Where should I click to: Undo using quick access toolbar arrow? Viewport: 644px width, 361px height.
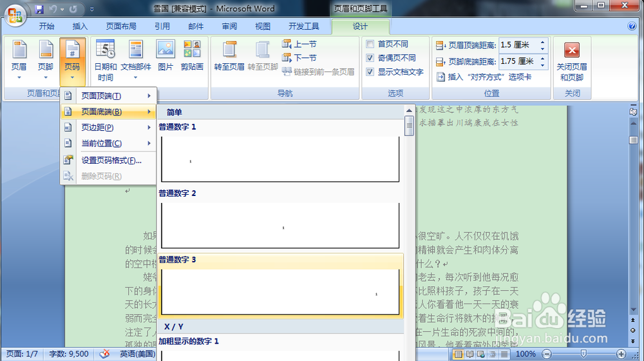(53, 9)
